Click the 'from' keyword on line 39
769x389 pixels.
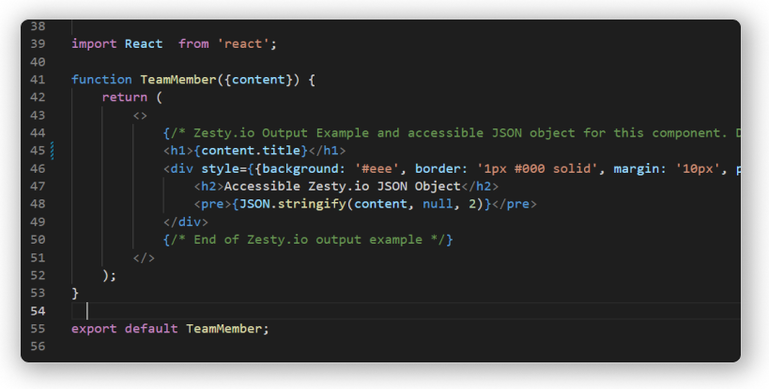[x=193, y=44]
